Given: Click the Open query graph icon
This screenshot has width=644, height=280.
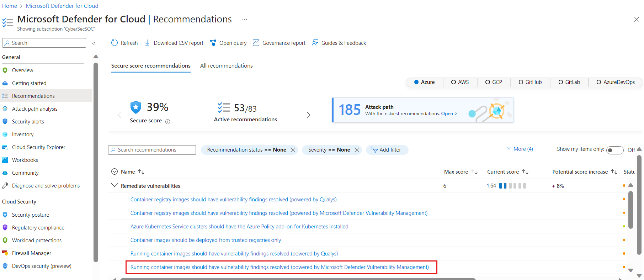Looking at the screenshot, I should tap(213, 43).
